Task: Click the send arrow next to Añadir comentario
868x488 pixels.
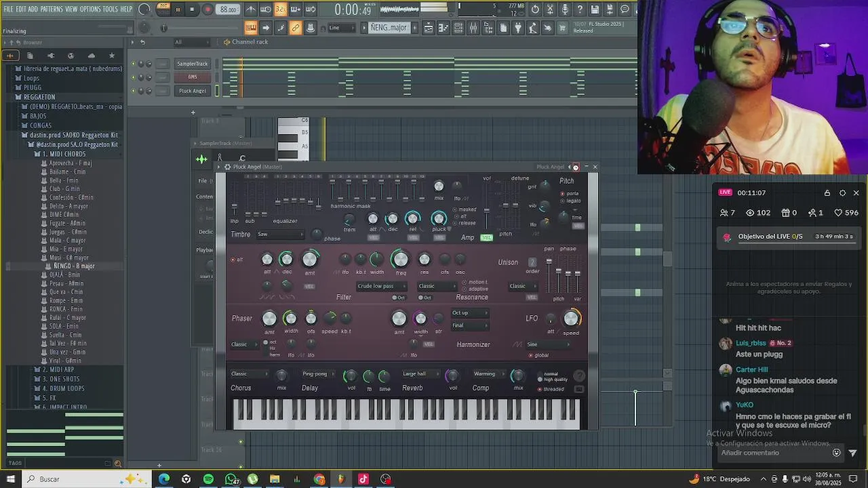Action: [x=852, y=453]
